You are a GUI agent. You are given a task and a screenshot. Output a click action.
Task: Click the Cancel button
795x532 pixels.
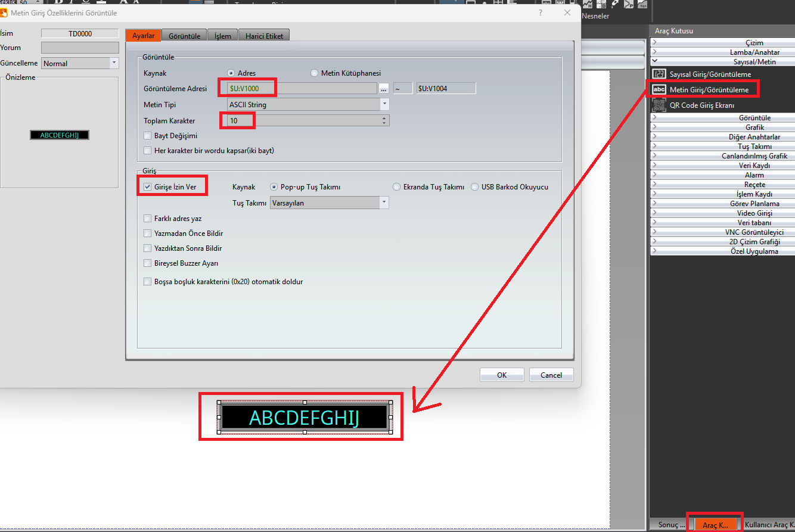pyautogui.click(x=551, y=375)
